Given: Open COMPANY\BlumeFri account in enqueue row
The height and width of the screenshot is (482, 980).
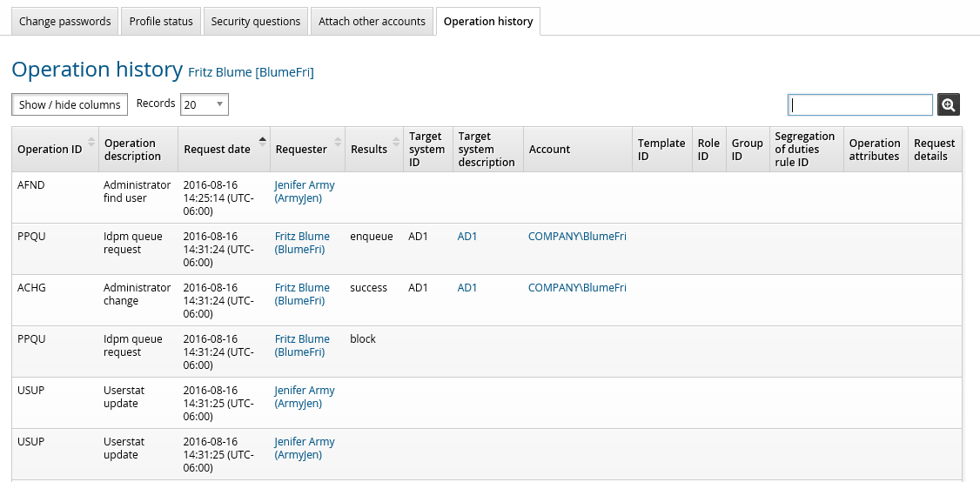Looking at the screenshot, I should coord(577,237).
